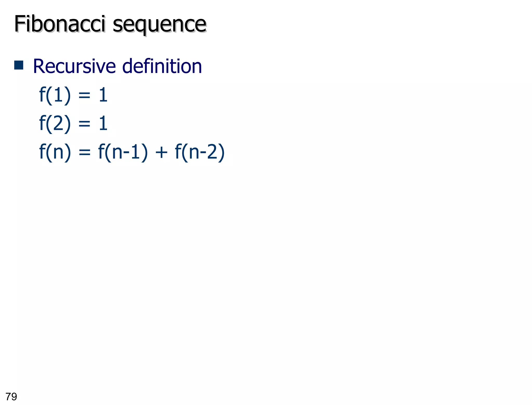The image size is (532, 405).
Task: Click the word "Fibonacci" in the title
Action: (x=60, y=24)
